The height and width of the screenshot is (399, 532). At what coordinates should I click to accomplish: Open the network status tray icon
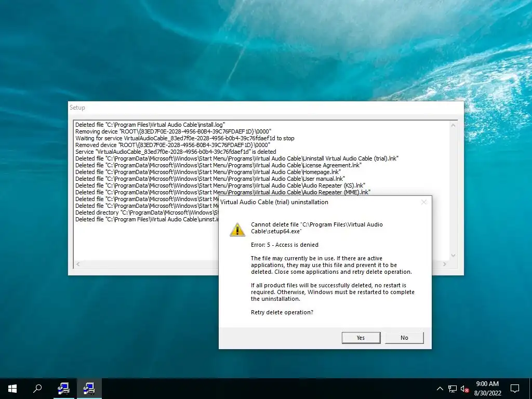coord(453,389)
